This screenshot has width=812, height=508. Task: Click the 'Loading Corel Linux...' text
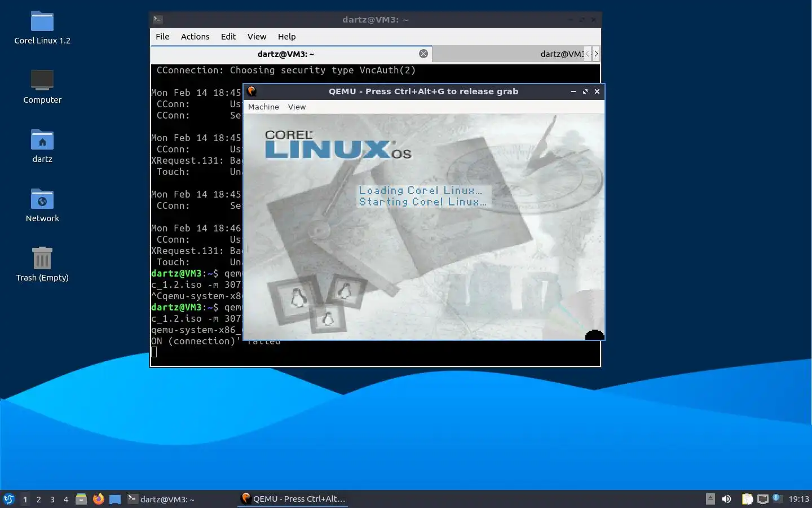click(x=421, y=190)
